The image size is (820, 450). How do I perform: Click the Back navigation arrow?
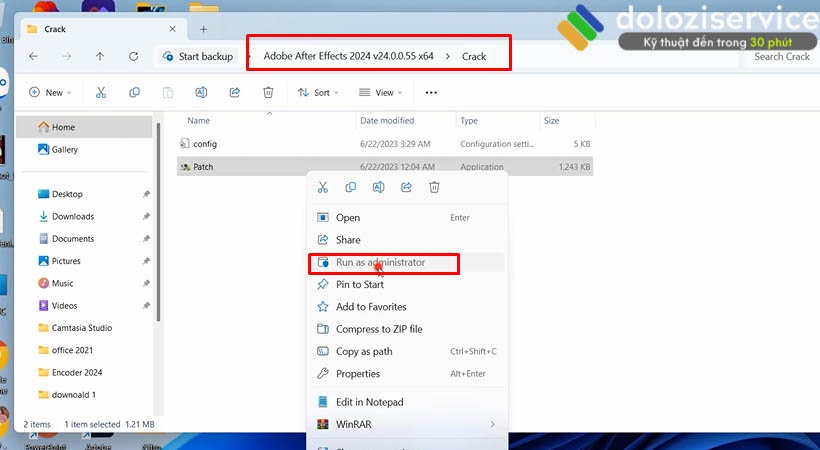click(33, 57)
